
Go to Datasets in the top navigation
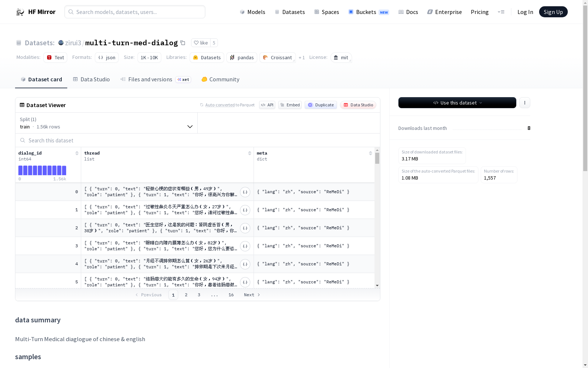click(x=290, y=12)
